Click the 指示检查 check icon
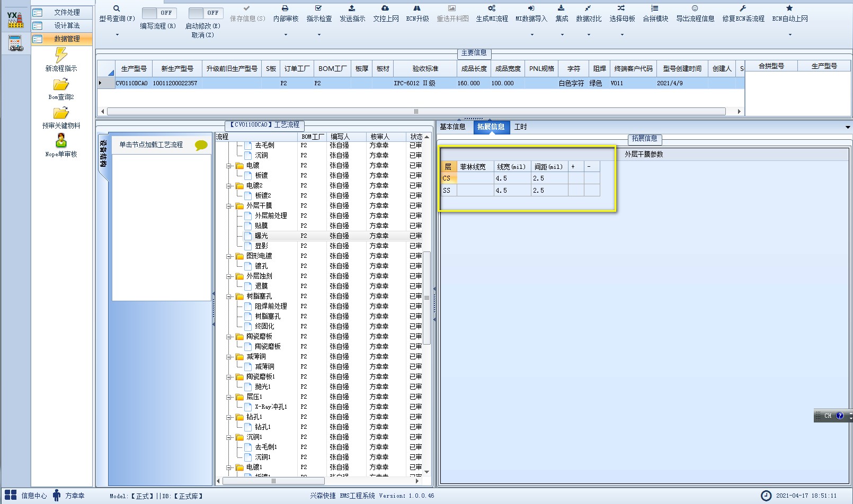This screenshot has width=853, height=504. (318, 8)
